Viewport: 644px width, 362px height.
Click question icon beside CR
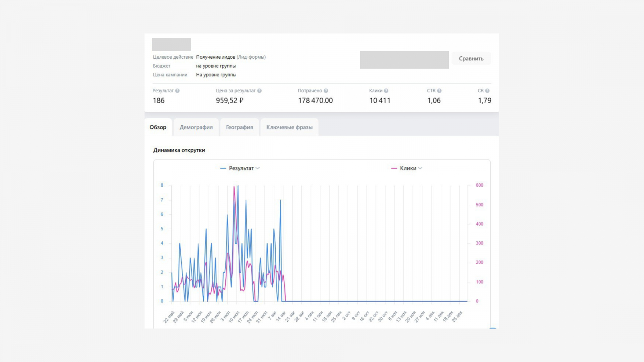coord(487,91)
